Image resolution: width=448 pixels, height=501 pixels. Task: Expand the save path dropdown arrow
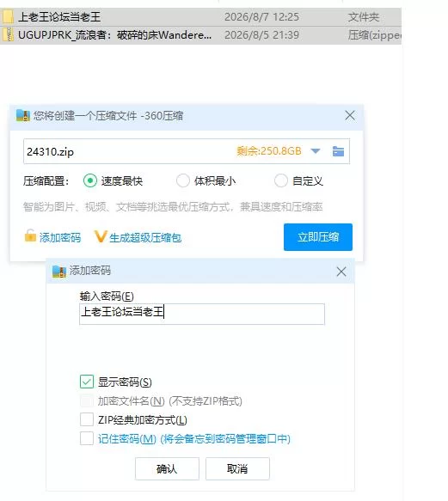click(x=316, y=151)
